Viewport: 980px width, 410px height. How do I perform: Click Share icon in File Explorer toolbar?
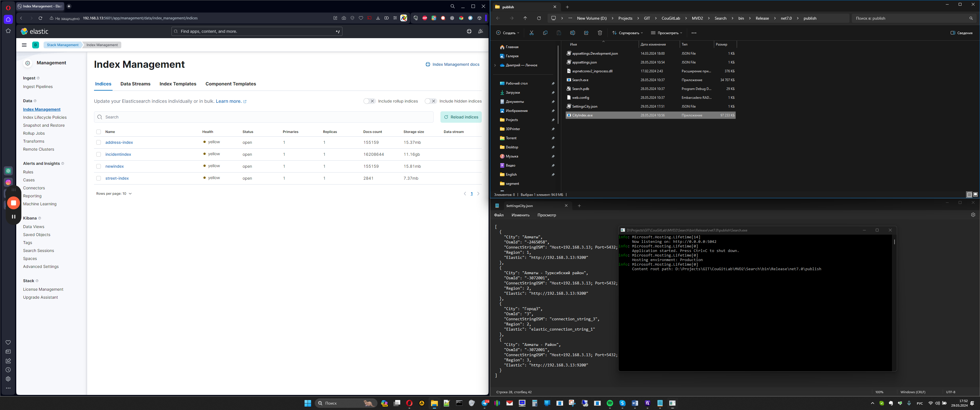coord(586,33)
